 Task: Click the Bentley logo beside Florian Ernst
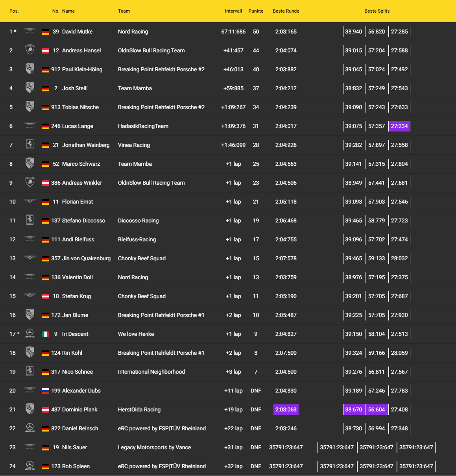30,201
